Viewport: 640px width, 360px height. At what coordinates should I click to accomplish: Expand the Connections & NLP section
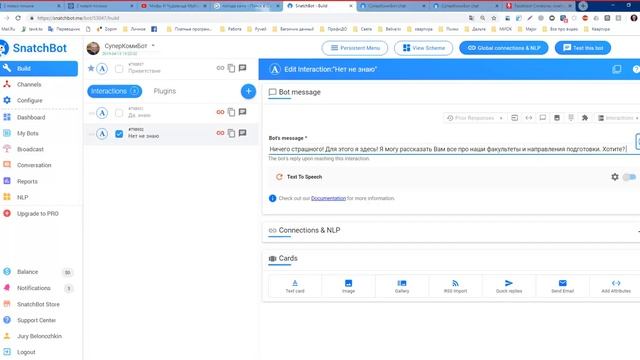coord(451,231)
